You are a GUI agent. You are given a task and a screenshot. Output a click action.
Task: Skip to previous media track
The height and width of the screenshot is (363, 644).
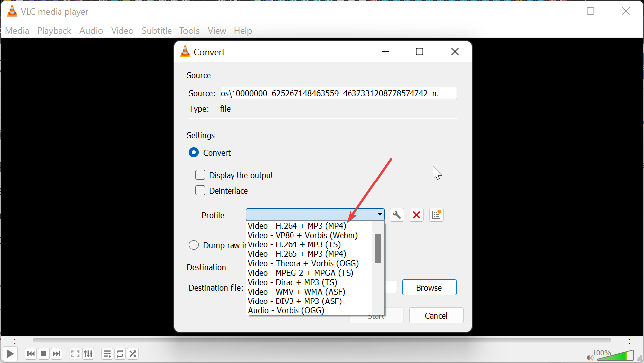(x=31, y=354)
